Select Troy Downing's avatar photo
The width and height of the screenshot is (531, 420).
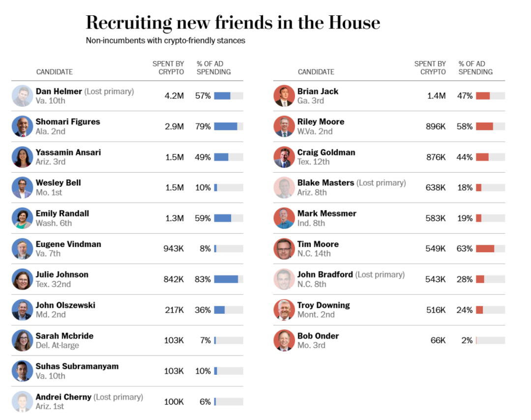point(284,310)
